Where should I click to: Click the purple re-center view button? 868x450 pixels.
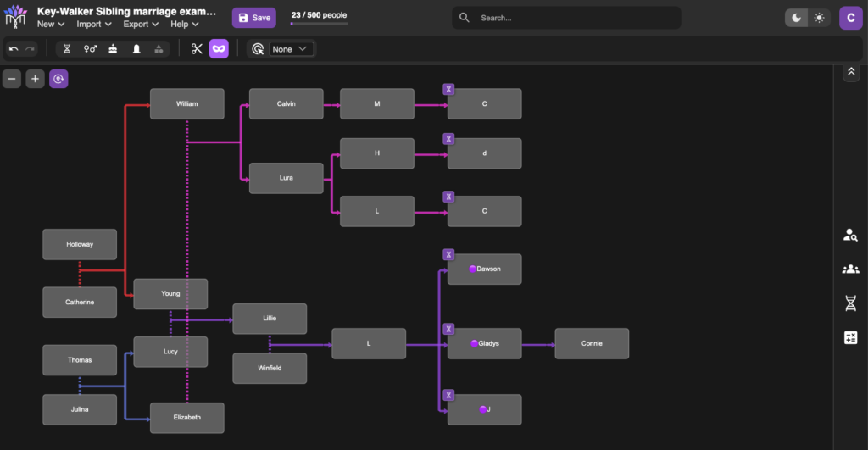tap(58, 79)
